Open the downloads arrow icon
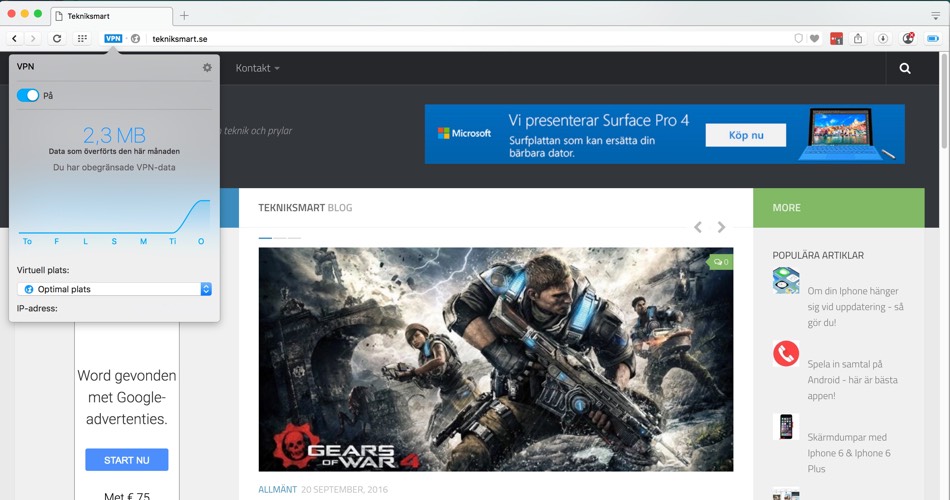Screen dimensions: 950x500 (x=883, y=38)
